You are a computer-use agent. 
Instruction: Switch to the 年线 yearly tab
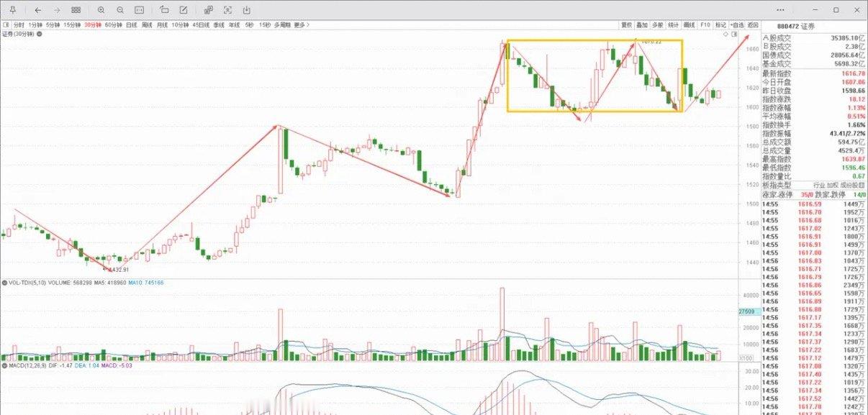pyautogui.click(x=235, y=24)
